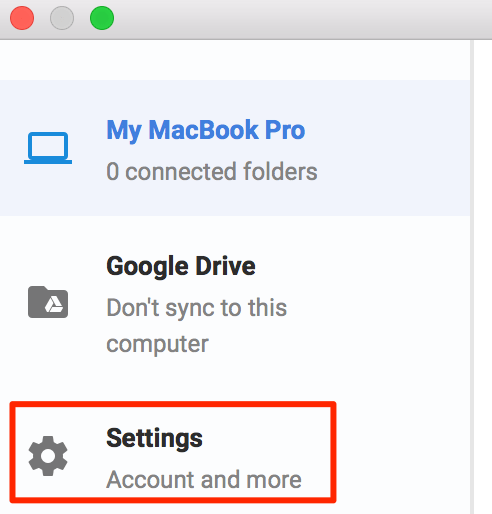Viewport: 492px width, 514px height.
Task: Select the Google Drive folder icon
Action: click(x=48, y=302)
